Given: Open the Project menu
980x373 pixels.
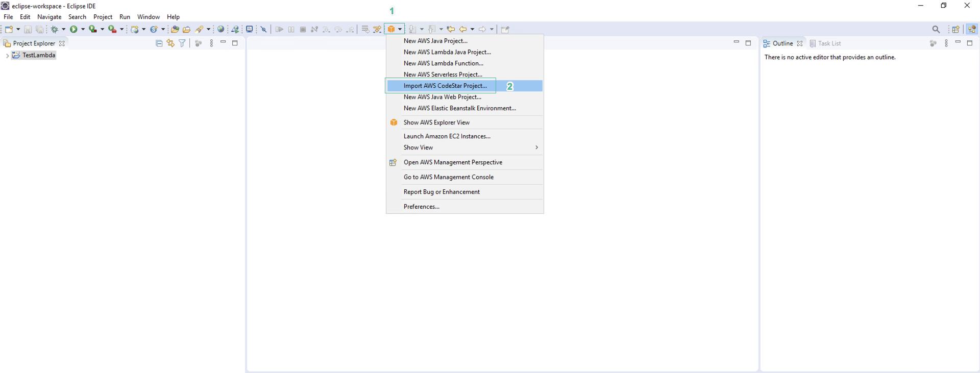Looking at the screenshot, I should coord(103,17).
